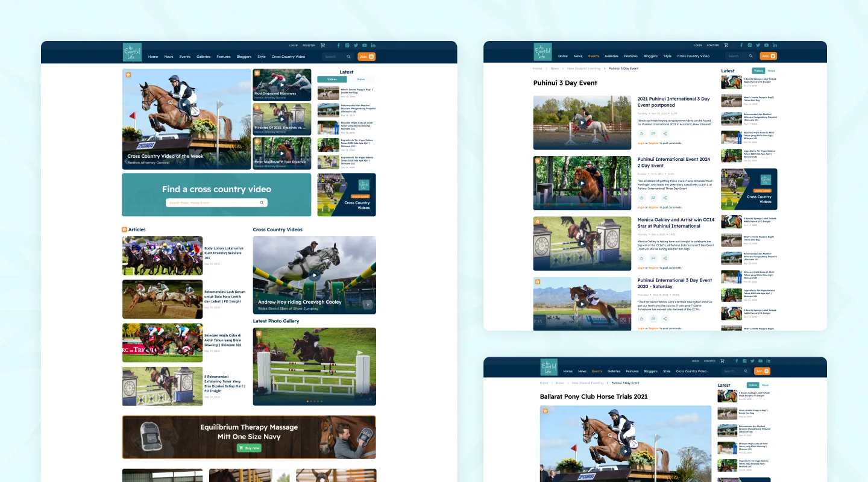Click the Facebook icon on the Puhinui 3 Day Event page header
Image resolution: width=868 pixels, height=482 pixels.
coord(741,45)
